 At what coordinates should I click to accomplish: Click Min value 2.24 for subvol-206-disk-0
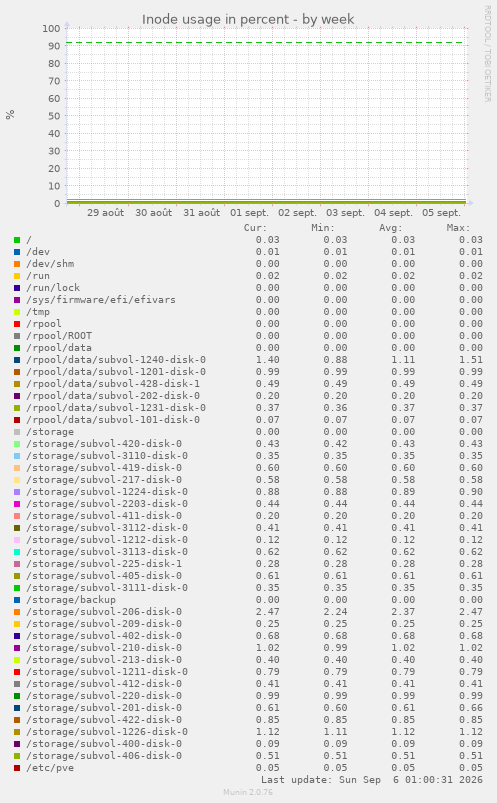tap(335, 612)
